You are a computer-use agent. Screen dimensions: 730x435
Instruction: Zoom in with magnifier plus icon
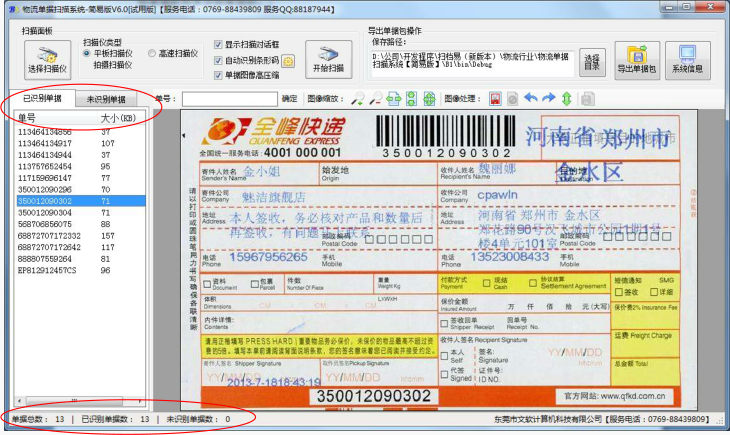(x=358, y=99)
